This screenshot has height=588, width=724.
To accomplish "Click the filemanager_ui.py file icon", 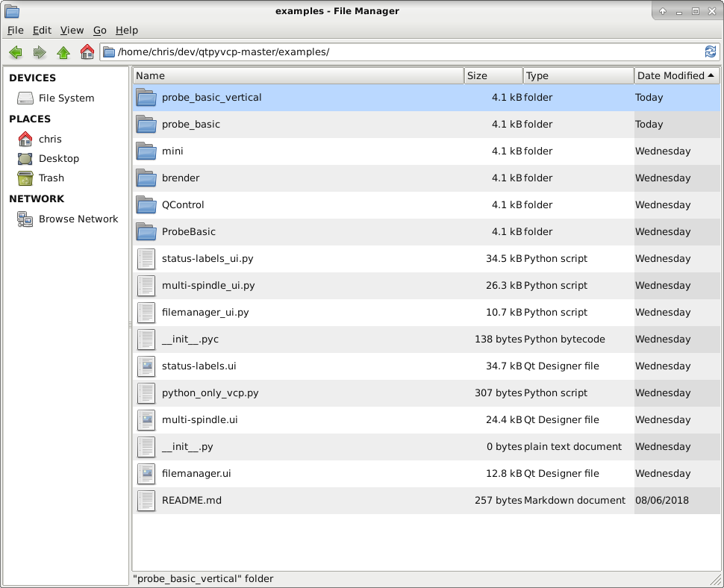I will point(146,312).
